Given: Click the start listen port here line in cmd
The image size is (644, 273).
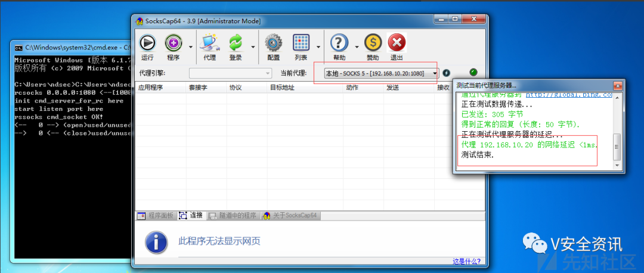Looking at the screenshot, I should pos(58,109).
